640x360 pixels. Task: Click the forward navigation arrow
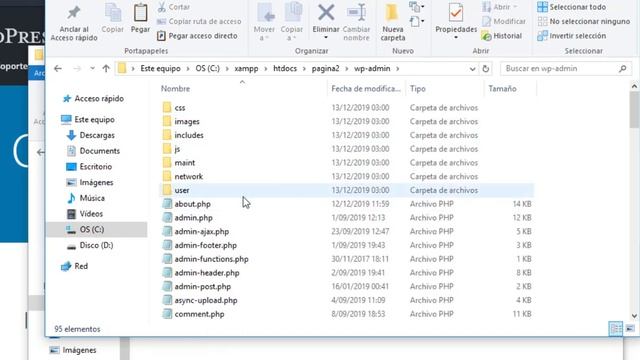[77, 69]
